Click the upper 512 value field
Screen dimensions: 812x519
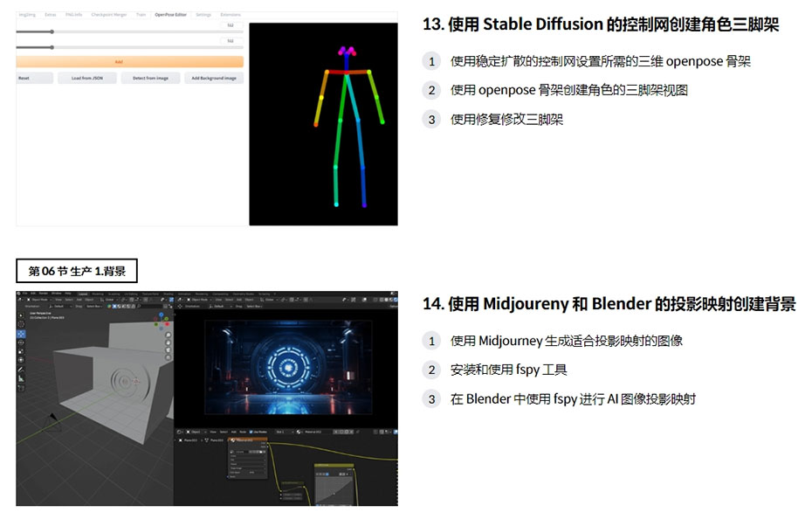pyautogui.click(x=231, y=25)
